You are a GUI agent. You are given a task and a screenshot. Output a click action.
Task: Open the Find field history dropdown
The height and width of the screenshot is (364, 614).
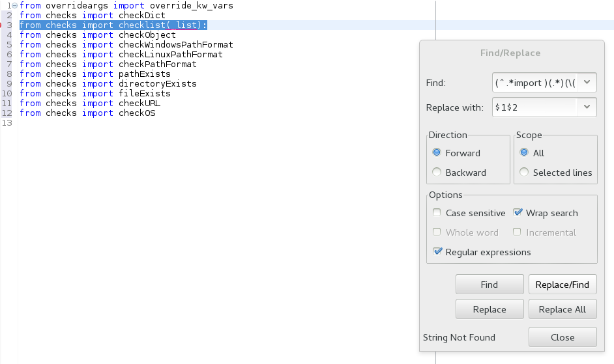tap(587, 82)
